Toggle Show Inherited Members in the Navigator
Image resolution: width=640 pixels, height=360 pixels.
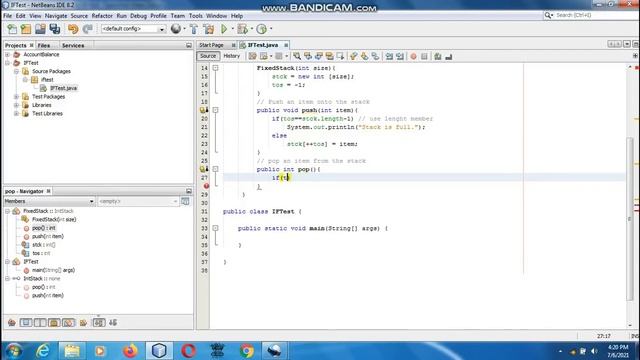click(x=11, y=323)
